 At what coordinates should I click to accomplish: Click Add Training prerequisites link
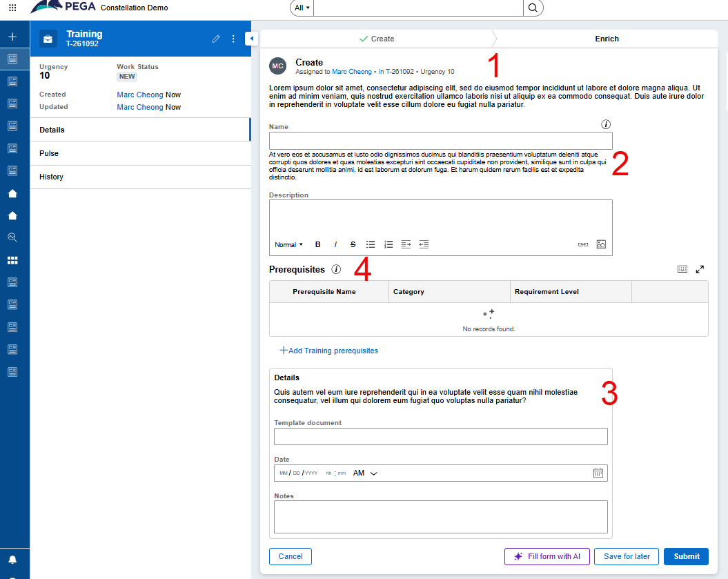328,351
